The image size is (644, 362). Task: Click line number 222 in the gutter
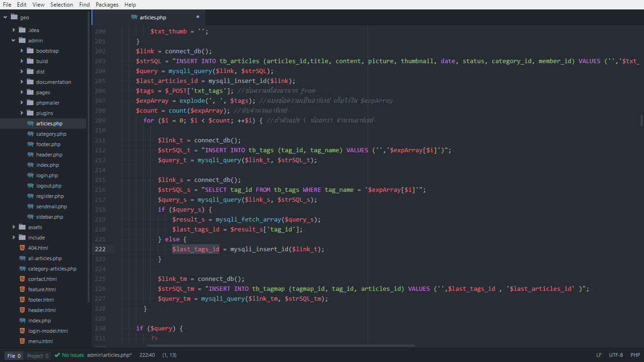point(100,249)
